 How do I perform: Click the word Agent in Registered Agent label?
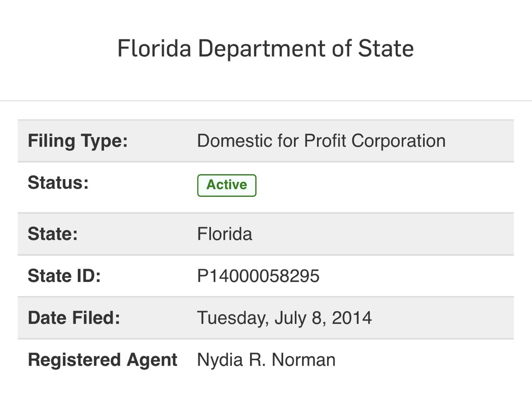coord(152,361)
